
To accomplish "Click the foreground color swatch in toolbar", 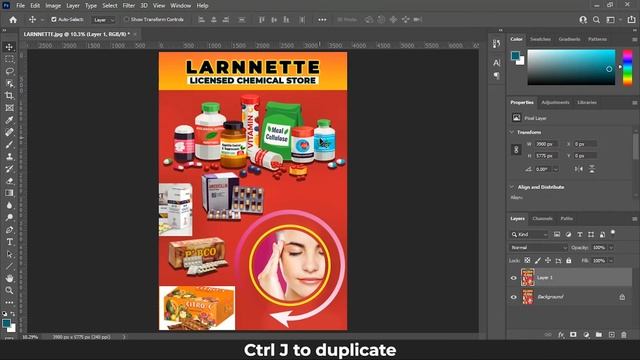I will click(x=7, y=324).
